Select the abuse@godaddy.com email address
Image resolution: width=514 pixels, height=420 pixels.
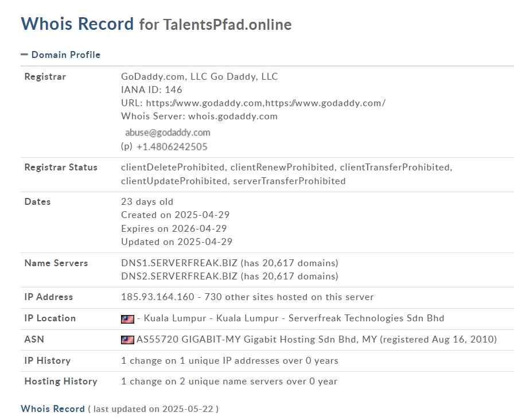[168, 133]
